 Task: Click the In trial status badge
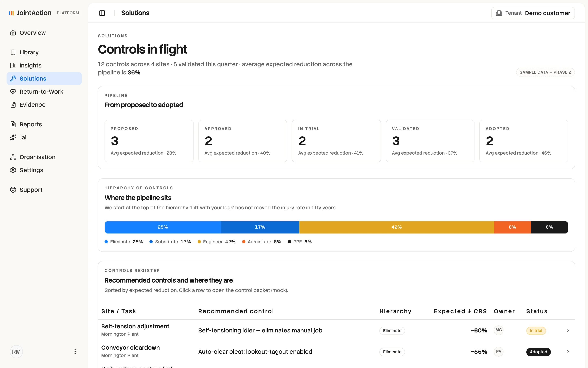(x=536, y=331)
